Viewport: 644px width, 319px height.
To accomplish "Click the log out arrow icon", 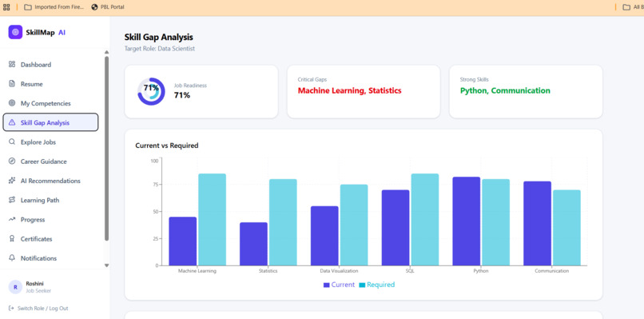I will 11,308.
